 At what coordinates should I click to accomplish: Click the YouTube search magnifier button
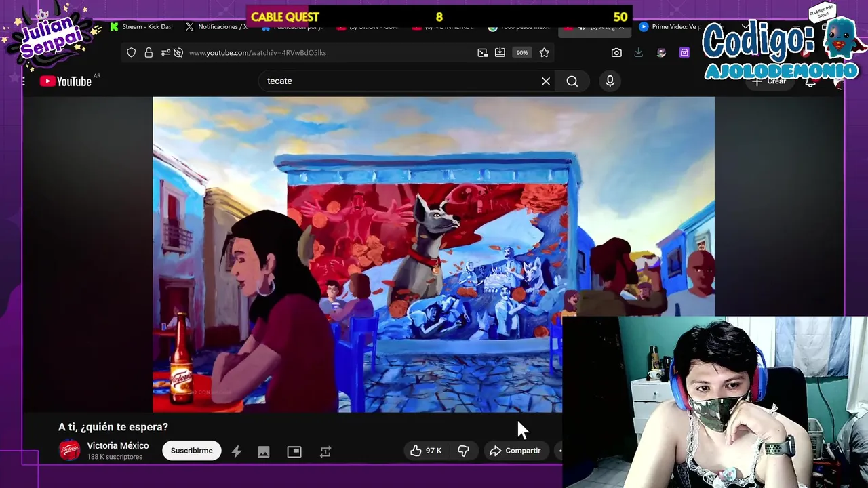572,81
